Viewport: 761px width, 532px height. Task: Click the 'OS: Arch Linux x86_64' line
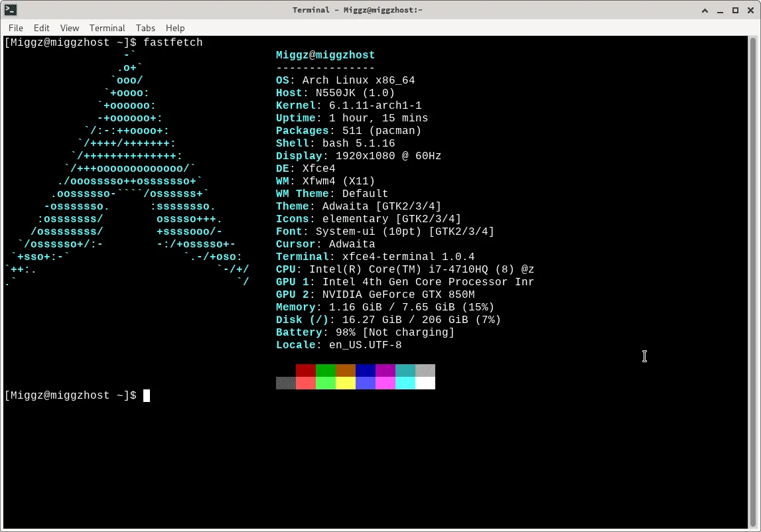(346, 80)
